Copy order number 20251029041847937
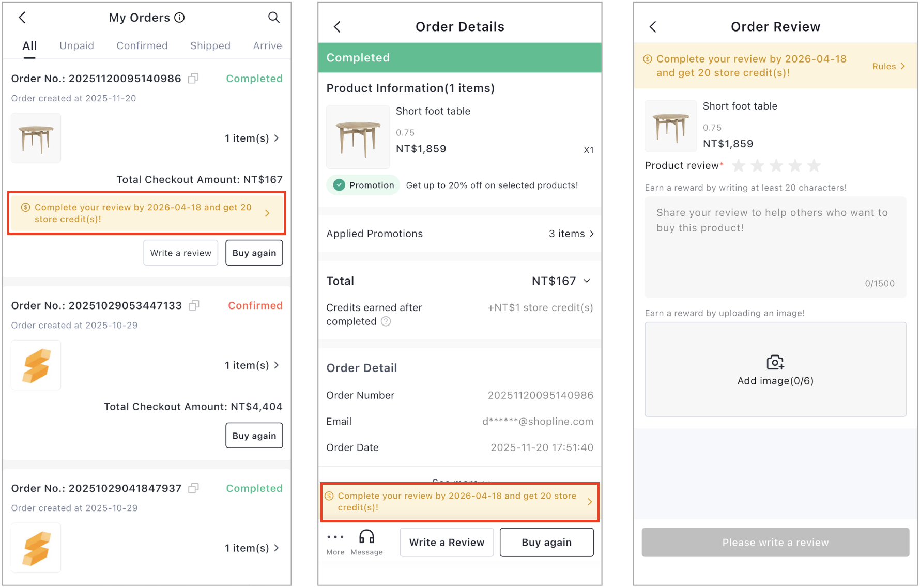The width and height of the screenshot is (920, 588). pos(193,488)
